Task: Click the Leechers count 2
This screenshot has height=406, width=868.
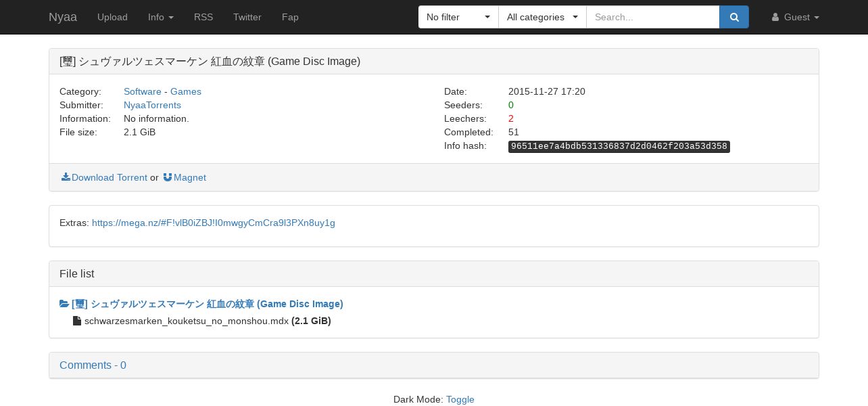Action: pyautogui.click(x=511, y=118)
